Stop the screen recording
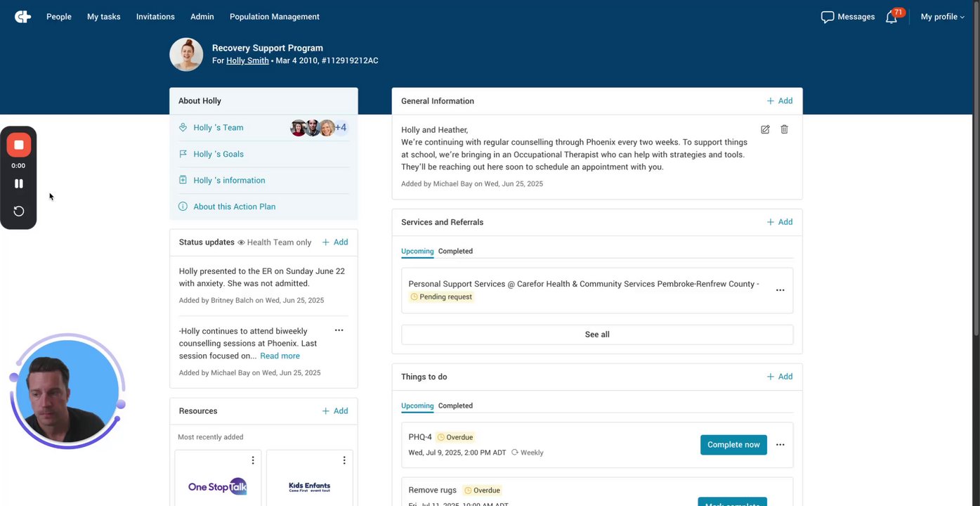 (x=19, y=145)
